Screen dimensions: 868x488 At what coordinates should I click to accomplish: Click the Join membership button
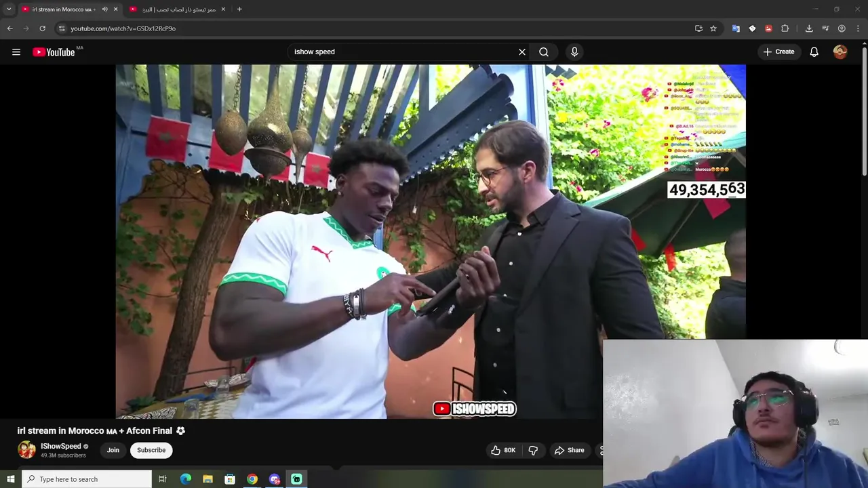[113, 450]
